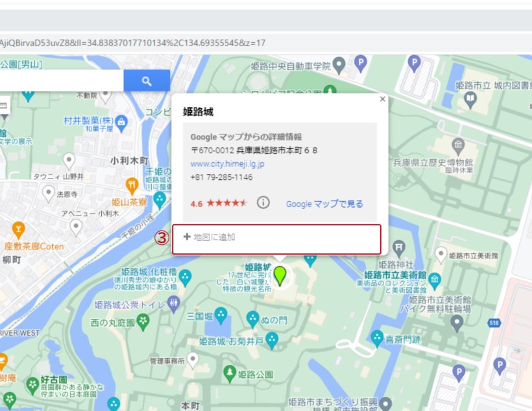Image resolution: width=532 pixels, height=411 pixels.
Task: Click the タウニィ山野井 grey pin
Action: coord(69,160)
